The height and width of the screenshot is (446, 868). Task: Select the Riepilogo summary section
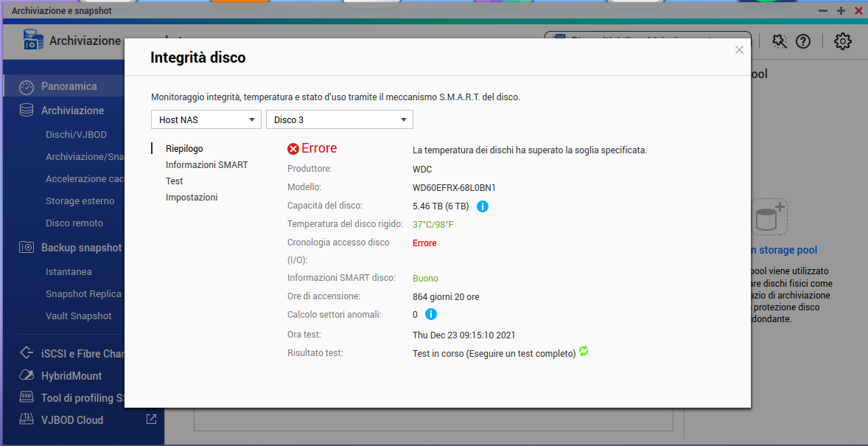point(184,149)
